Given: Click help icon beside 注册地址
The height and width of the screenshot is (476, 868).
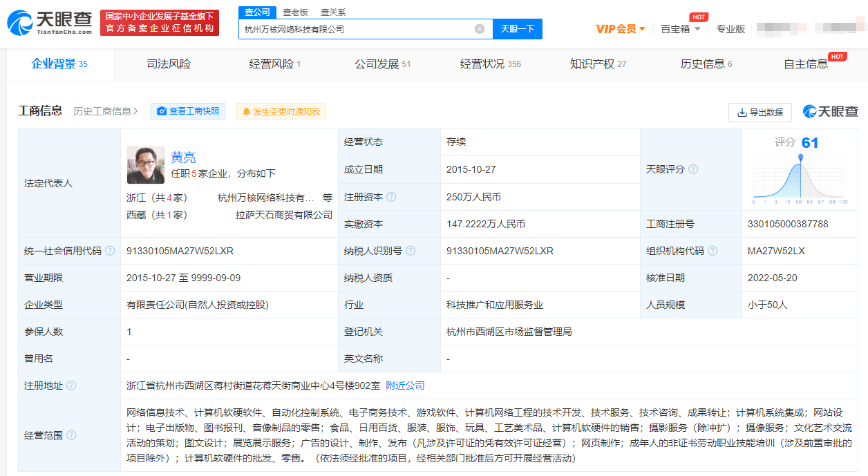Looking at the screenshot, I should point(71,385).
